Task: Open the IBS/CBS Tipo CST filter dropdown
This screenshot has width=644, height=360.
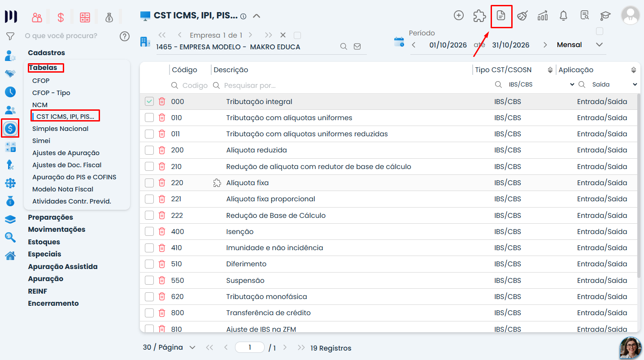Action: (x=541, y=84)
